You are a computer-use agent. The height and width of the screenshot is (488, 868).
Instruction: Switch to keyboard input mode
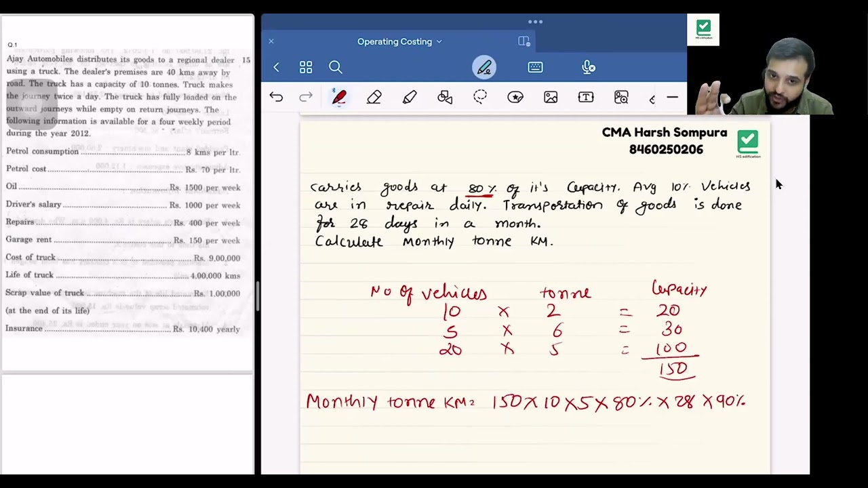535,67
